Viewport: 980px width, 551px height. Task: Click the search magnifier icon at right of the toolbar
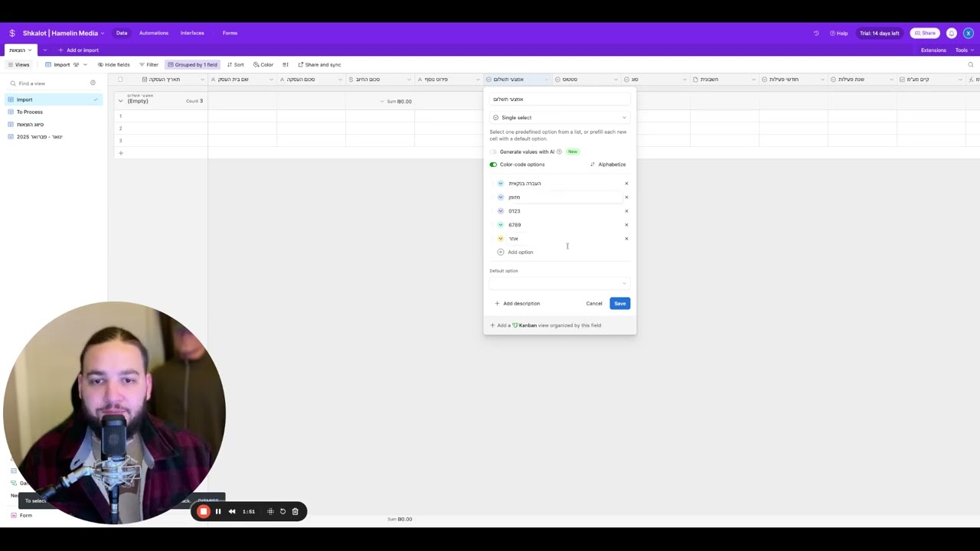click(971, 65)
